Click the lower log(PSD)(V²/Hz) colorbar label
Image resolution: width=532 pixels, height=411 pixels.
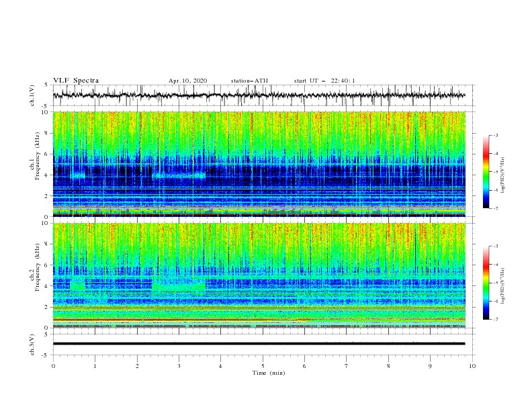[x=503, y=286]
